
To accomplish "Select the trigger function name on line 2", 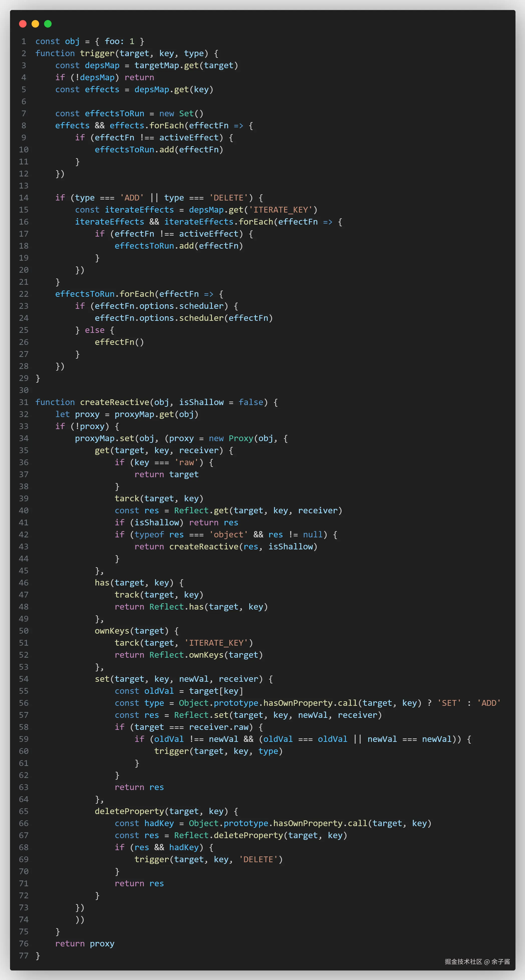I will pos(97,53).
